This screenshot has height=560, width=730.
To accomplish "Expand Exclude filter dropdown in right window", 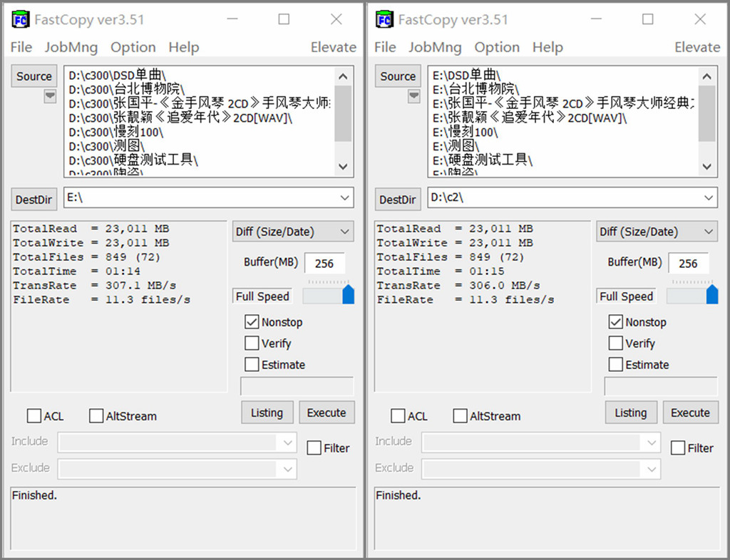I will pos(652,470).
